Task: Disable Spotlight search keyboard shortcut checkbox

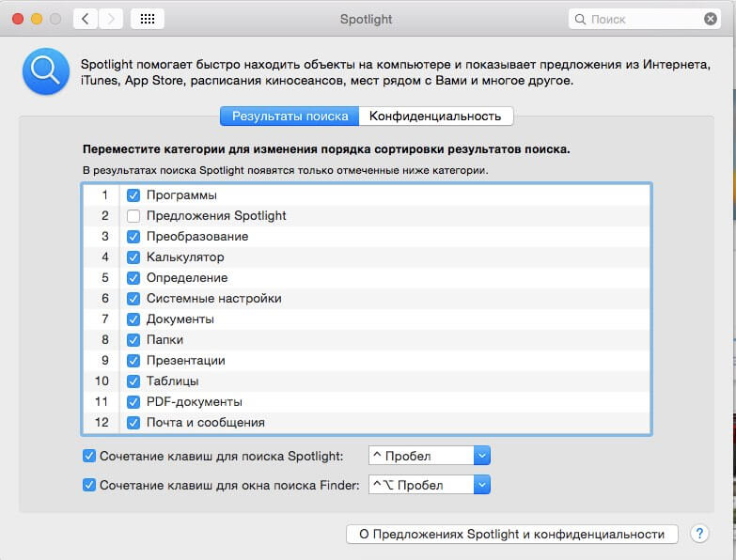Action: (89, 456)
